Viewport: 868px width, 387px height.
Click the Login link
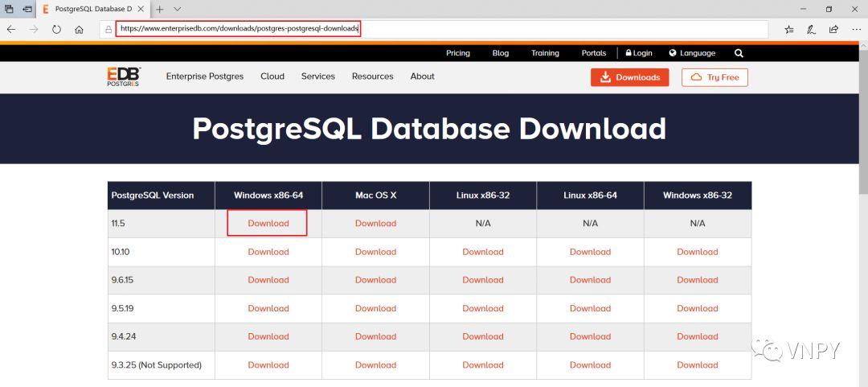click(639, 53)
